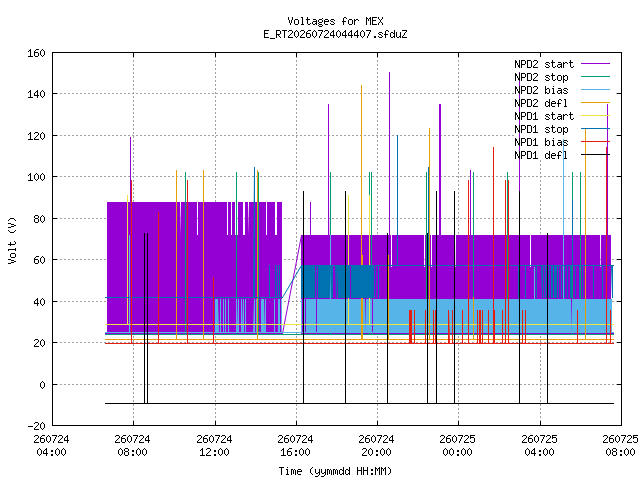Click the 'NPD2 stop' legend label
This screenshot has width=640, height=480.
541,77
